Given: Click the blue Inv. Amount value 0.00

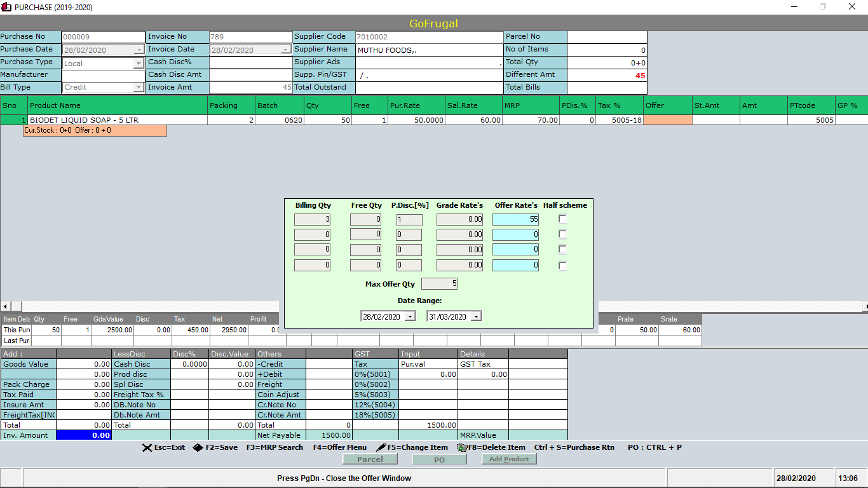Looking at the screenshot, I should 84,435.
